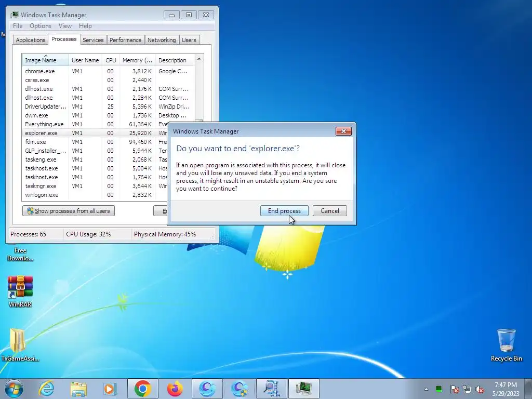Select winlogon.exe process row

pyautogui.click(x=95, y=195)
